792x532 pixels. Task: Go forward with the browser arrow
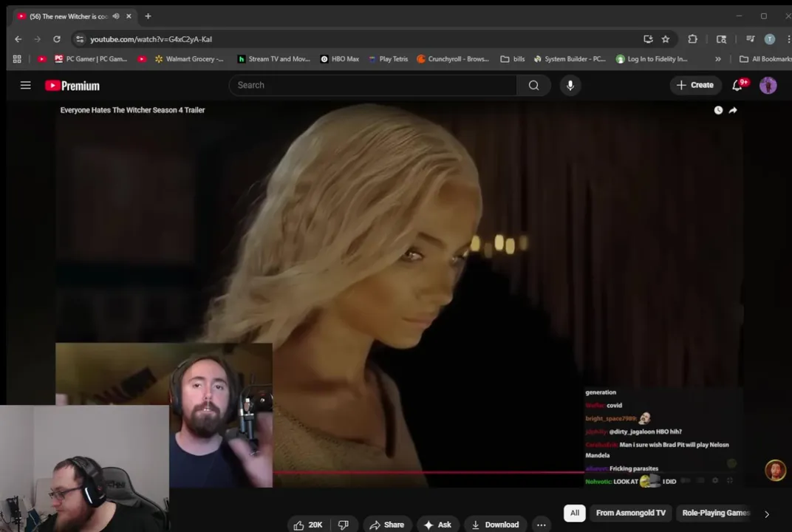pos(38,39)
